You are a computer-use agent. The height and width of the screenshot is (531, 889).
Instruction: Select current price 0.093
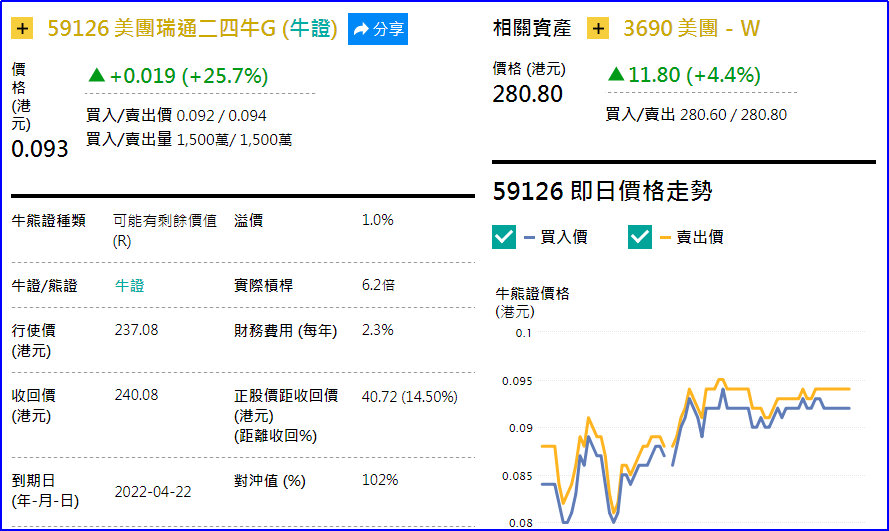pyautogui.click(x=40, y=149)
